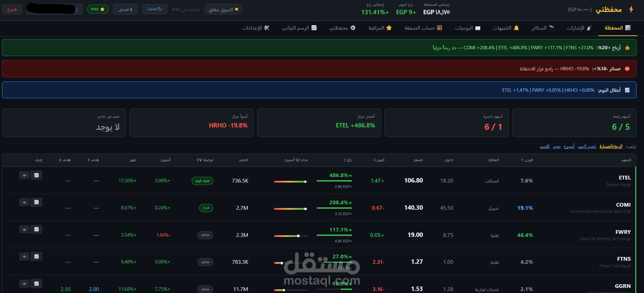Switch to the الإشارات signals tab
The image size is (644, 293).
coord(579,28)
